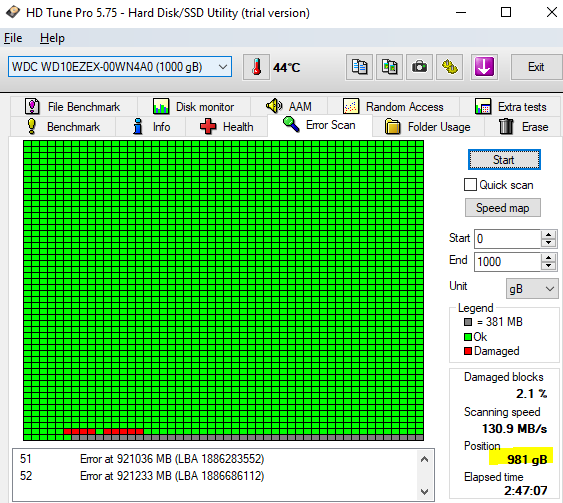Decrease the End value with down arrow
Screen dimensions: 563x503
click(548, 266)
